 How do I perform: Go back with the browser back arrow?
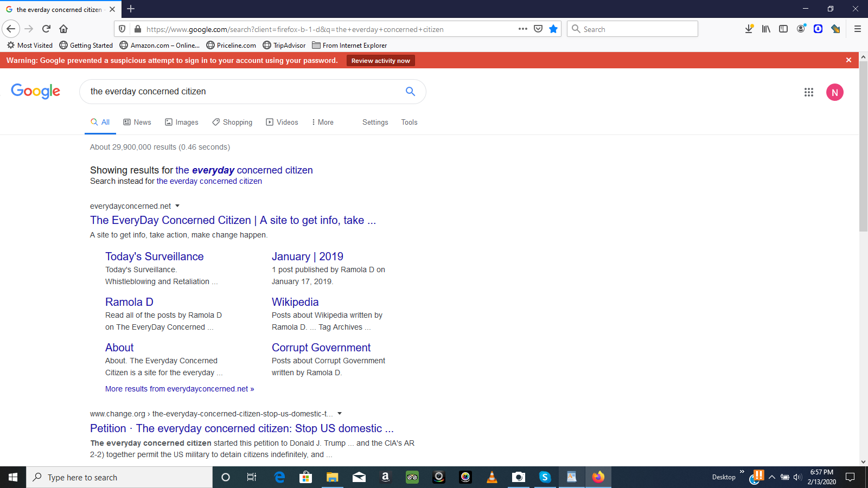click(11, 29)
